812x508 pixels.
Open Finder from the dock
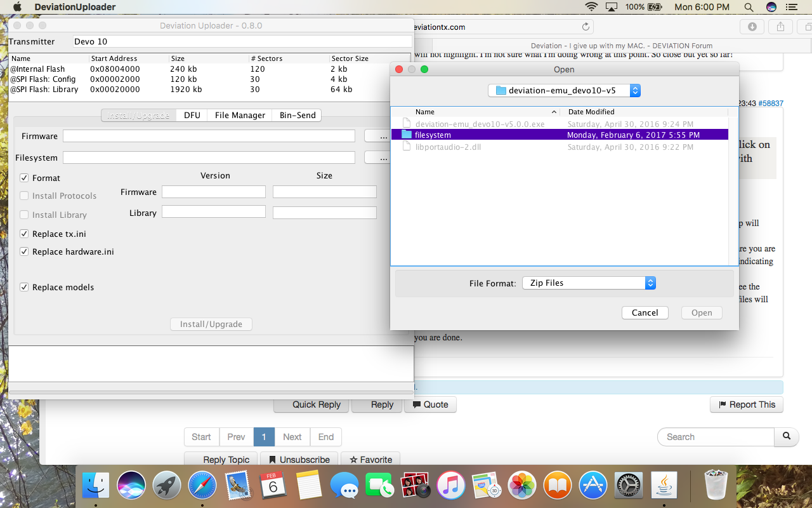tap(96, 486)
